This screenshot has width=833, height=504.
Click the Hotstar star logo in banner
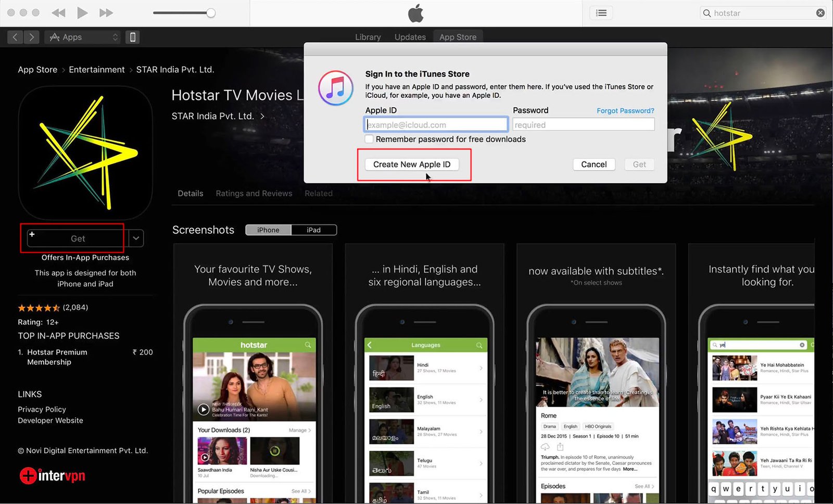coord(722,136)
